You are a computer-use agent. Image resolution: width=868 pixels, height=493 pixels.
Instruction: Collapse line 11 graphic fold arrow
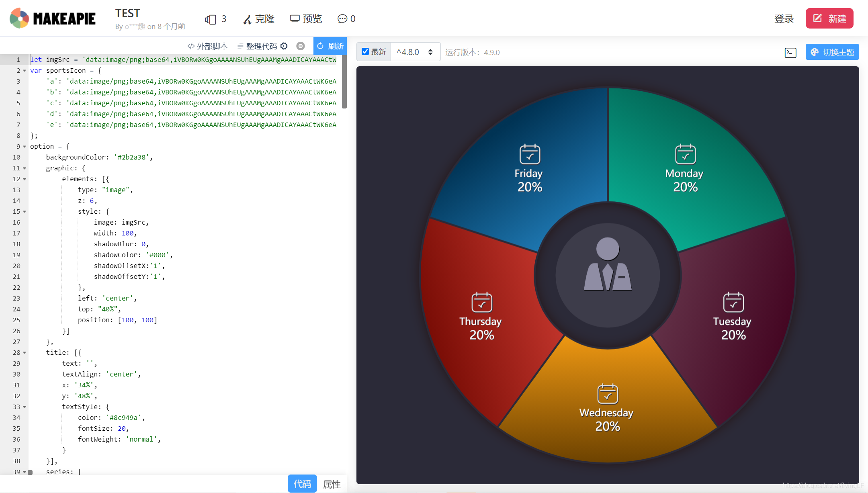(25, 168)
